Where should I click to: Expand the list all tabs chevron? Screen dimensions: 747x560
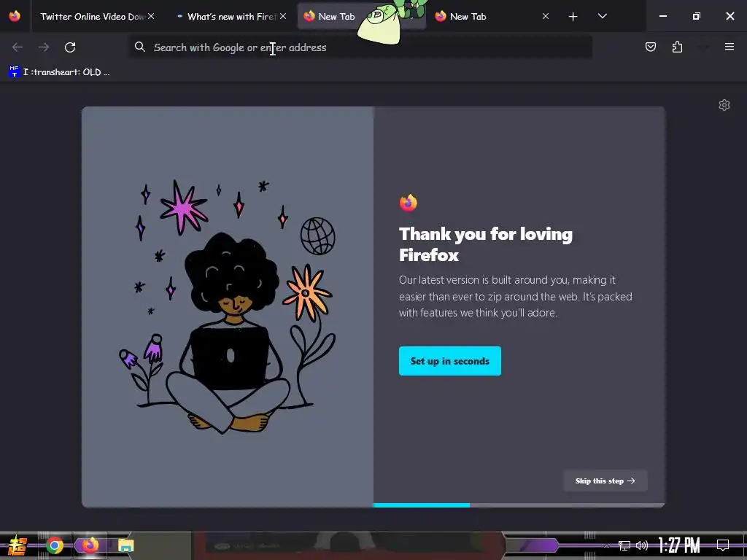click(x=602, y=16)
